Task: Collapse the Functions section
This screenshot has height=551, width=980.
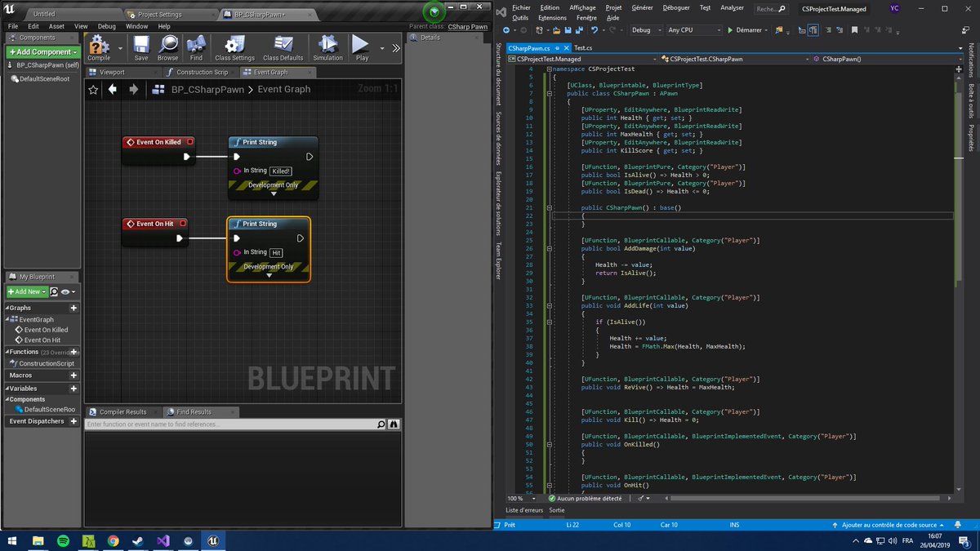Action: [x=7, y=352]
